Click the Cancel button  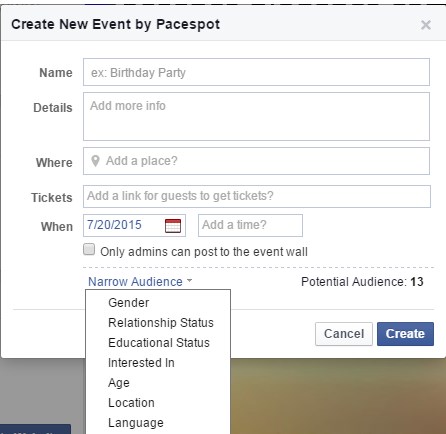pyautogui.click(x=344, y=334)
